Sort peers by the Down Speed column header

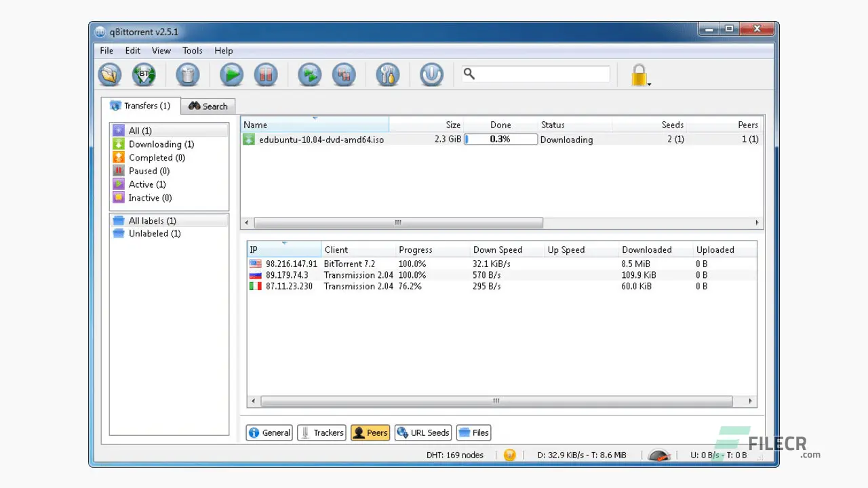(507, 249)
